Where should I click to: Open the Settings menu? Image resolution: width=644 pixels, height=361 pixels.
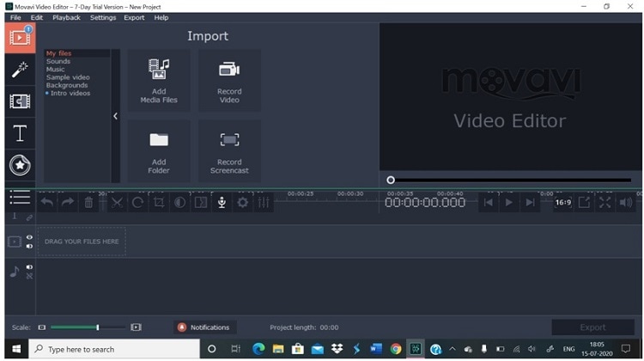pyautogui.click(x=103, y=18)
